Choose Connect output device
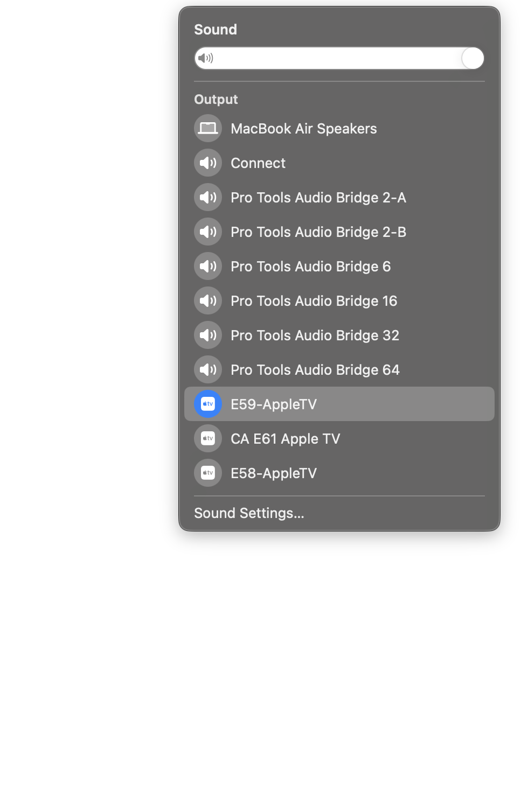This screenshot has width=528, height=812. [339, 163]
